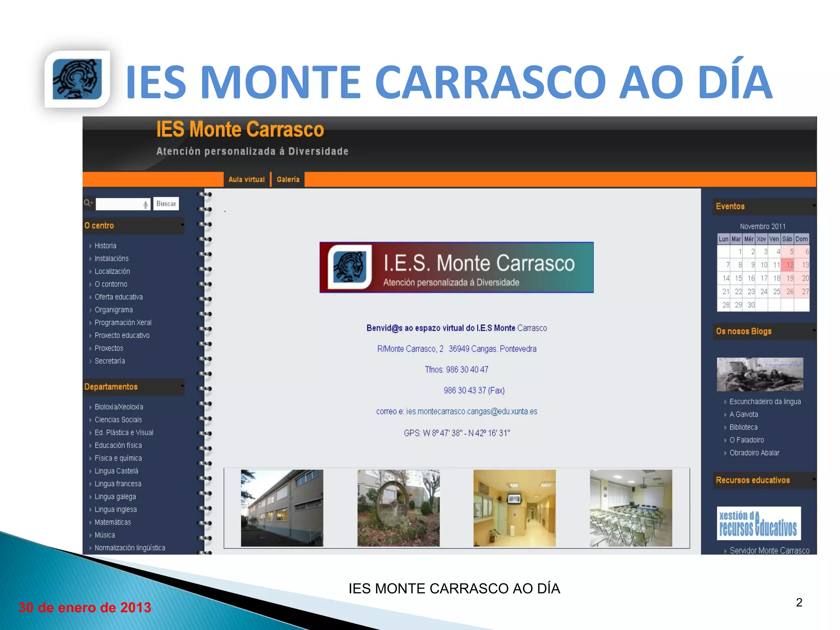Click the logo in the I.E.S. Monte Carrasco banner
Viewport: 840px width, 630px height.
coord(350,267)
